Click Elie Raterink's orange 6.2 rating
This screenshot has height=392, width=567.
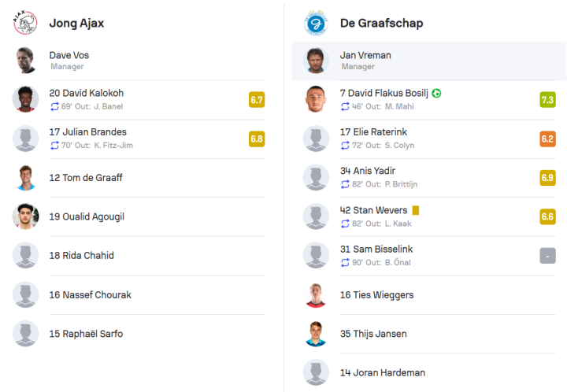547,139
